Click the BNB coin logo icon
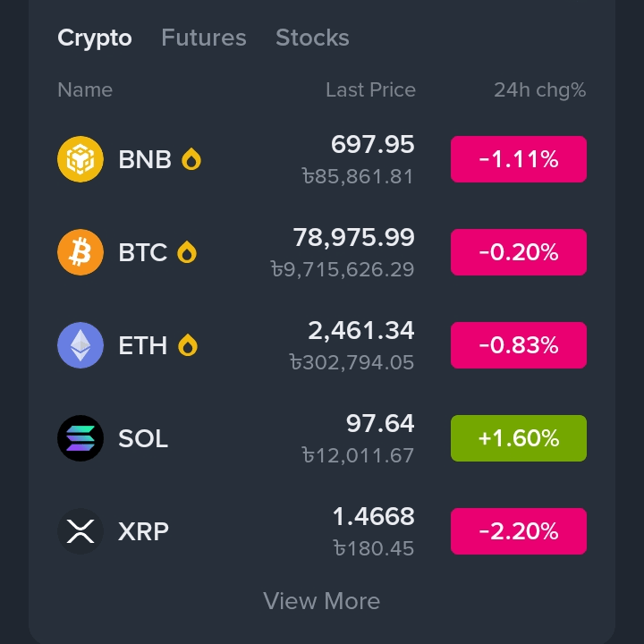This screenshot has height=644, width=644. [x=80, y=159]
